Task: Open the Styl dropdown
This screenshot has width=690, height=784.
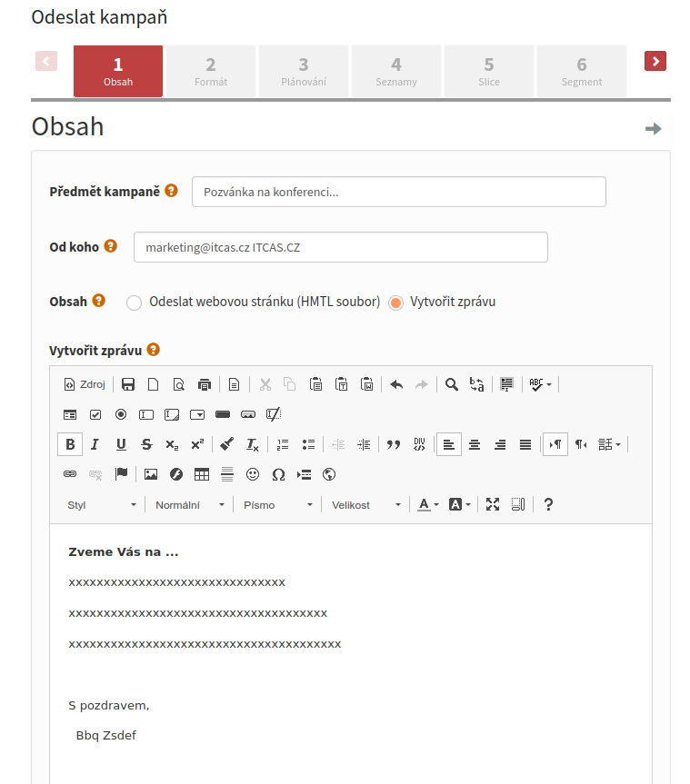Action: point(102,504)
